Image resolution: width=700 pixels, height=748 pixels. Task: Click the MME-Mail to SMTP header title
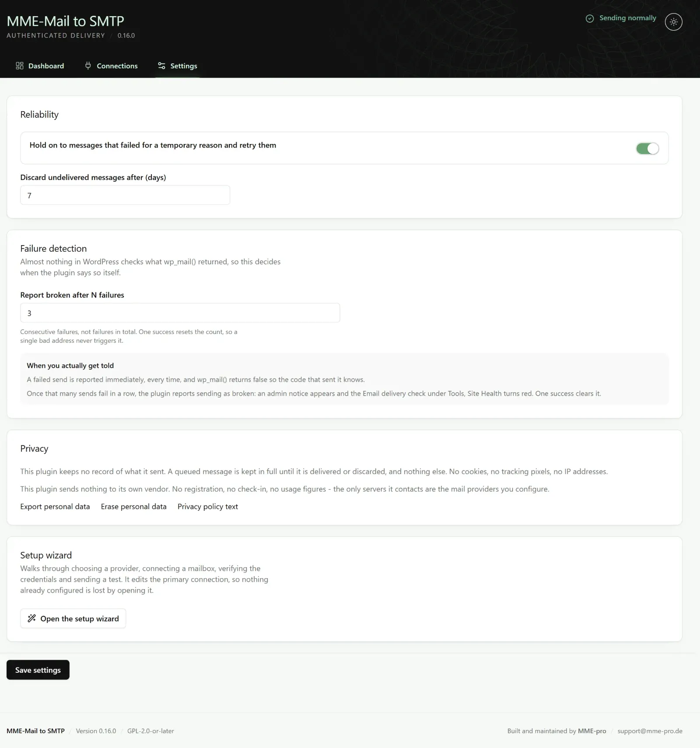pos(66,21)
